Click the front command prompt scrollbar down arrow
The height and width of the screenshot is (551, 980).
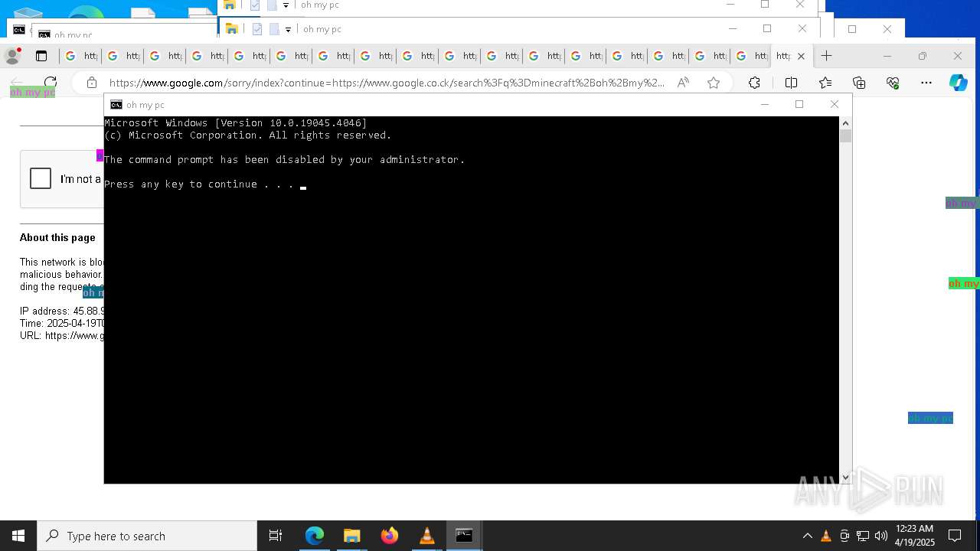pyautogui.click(x=845, y=478)
